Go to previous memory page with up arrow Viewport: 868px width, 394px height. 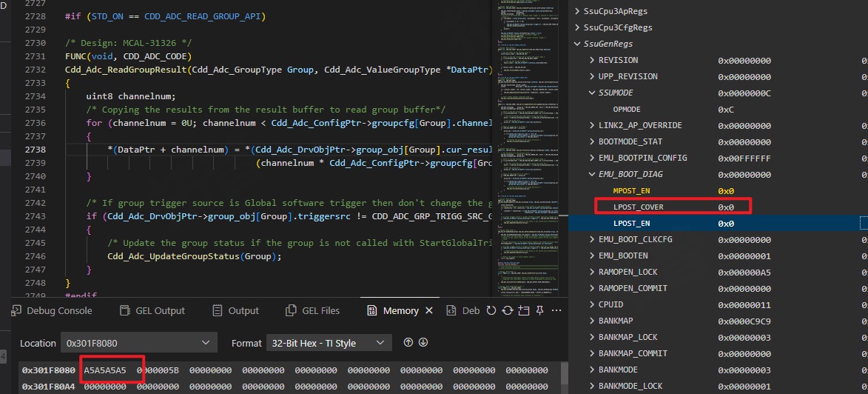coord(408,342)
